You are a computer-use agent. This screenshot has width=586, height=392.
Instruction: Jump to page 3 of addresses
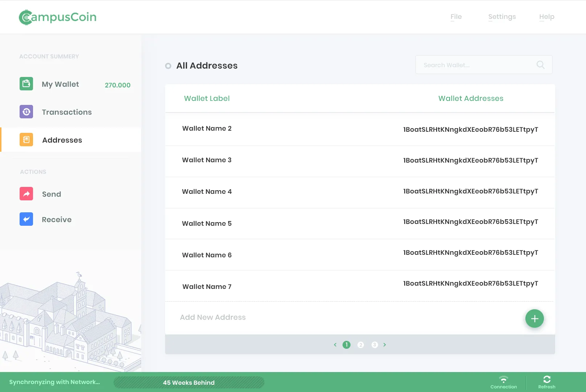[x=374, y=345]
